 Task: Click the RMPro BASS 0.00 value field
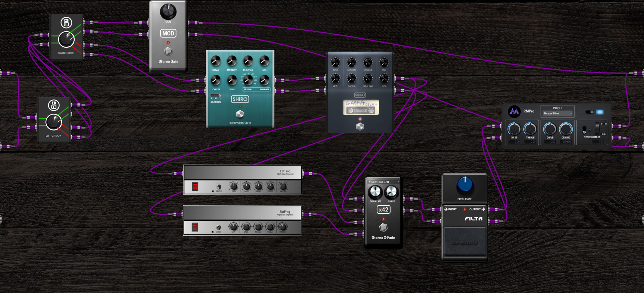pos(515,142)
